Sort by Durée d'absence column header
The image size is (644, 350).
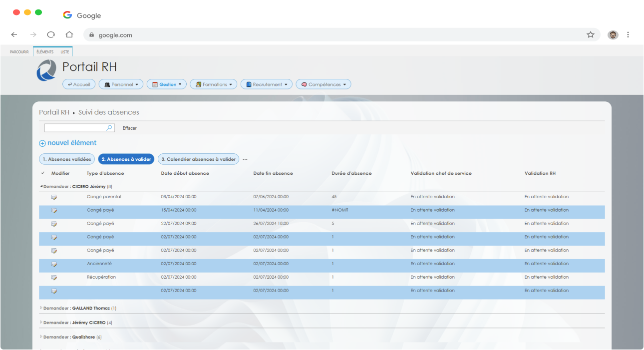(x=351, y=173)
